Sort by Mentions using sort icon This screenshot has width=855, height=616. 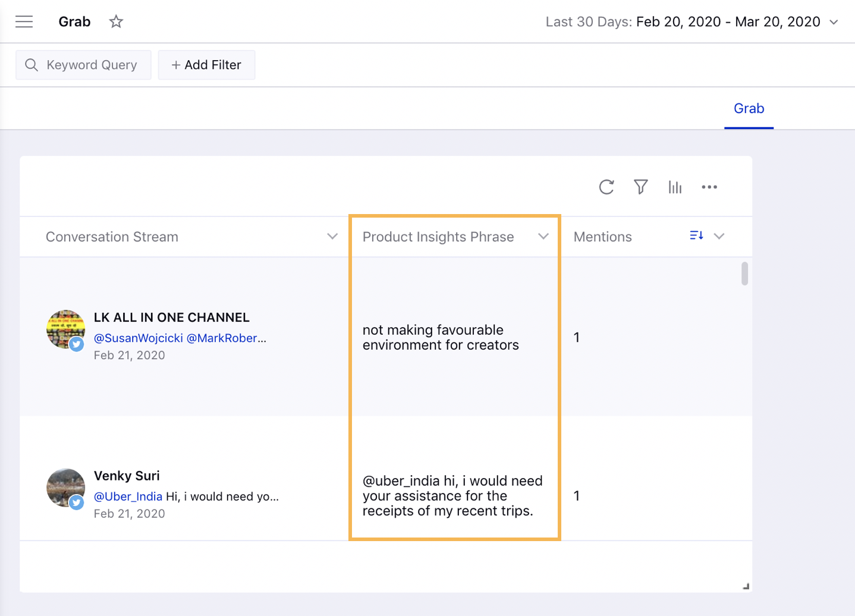pyautogui.click(x=696, y=236)
